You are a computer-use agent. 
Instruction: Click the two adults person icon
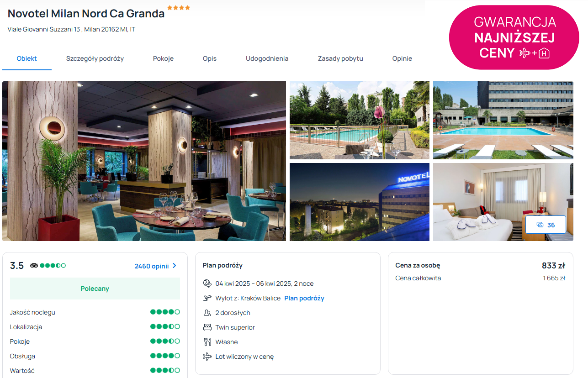(207, 313)
